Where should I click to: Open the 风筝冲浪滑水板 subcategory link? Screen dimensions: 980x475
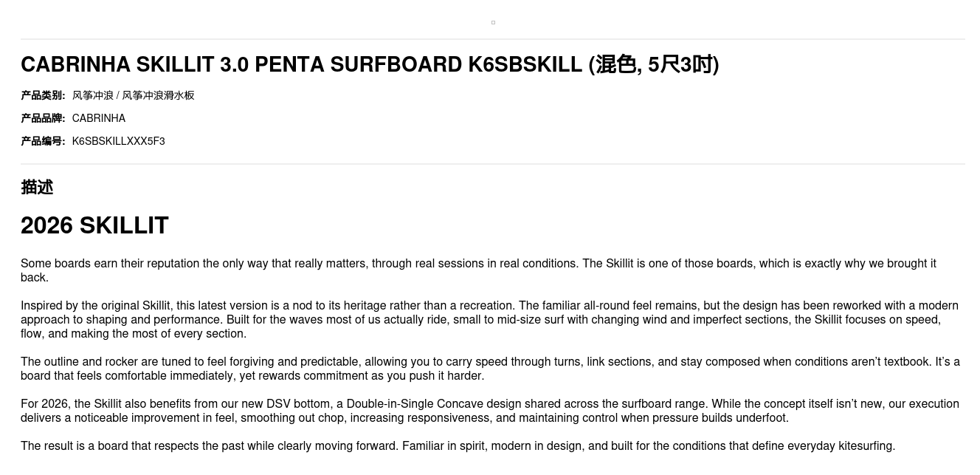158,95
